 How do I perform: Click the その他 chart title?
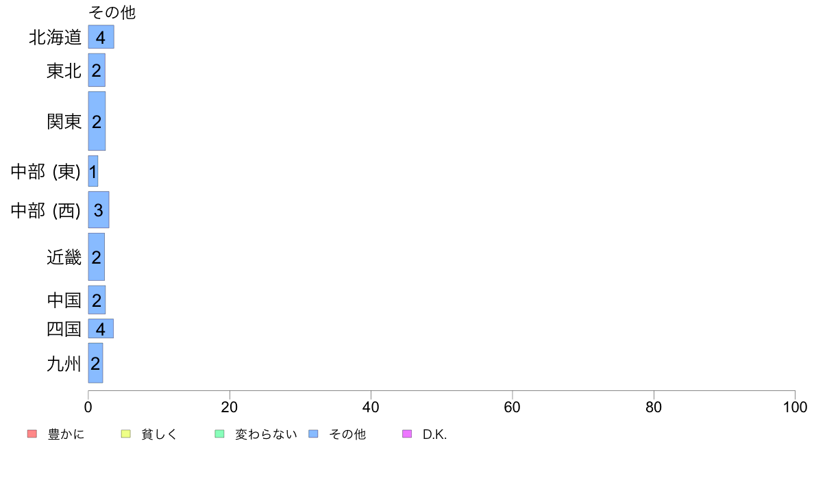(112, 12)
